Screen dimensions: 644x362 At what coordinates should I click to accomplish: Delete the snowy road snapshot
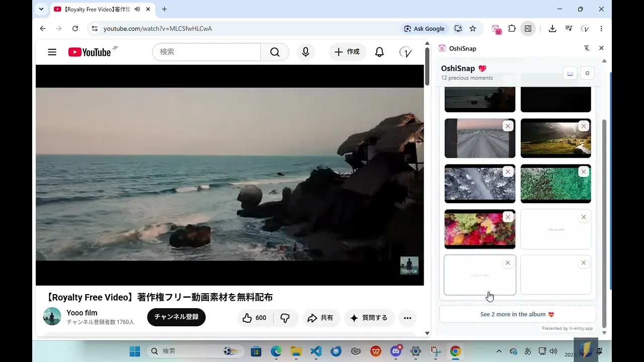[x=508, y=126]
